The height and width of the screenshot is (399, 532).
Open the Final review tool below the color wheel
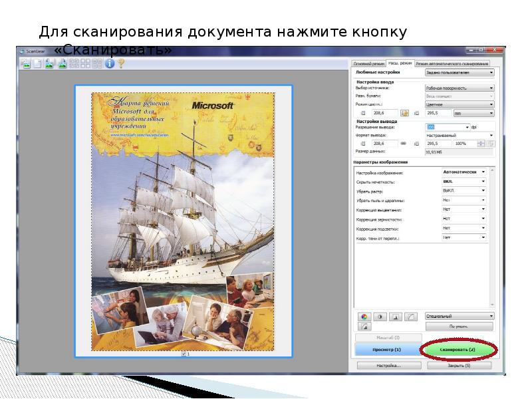(364, 327)
